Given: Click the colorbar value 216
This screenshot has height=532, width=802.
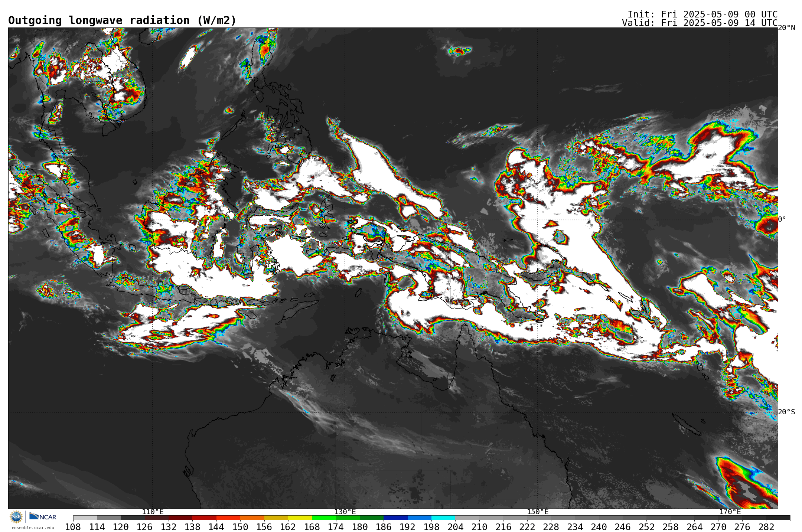Looking at the screenshot, I should pos(503,527).
